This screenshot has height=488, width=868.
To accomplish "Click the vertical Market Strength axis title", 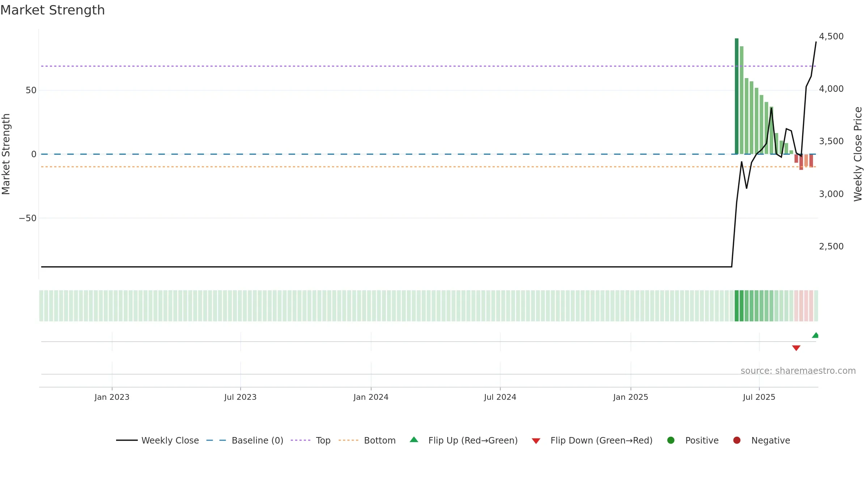I will tap(6, 154).
